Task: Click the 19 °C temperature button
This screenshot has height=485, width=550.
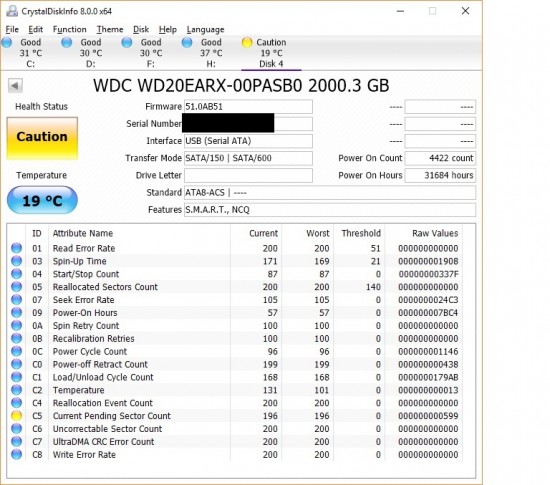Action: (x=42, y=200)
